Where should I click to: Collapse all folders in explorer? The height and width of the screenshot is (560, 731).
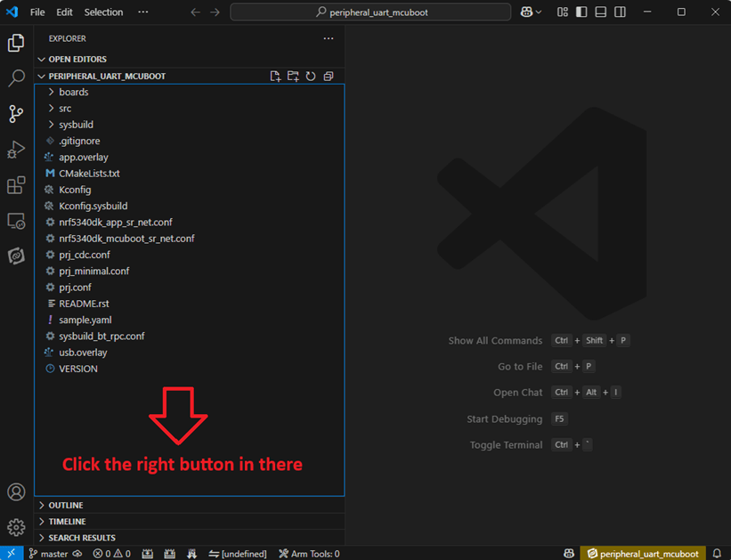[x=329, y=77]
